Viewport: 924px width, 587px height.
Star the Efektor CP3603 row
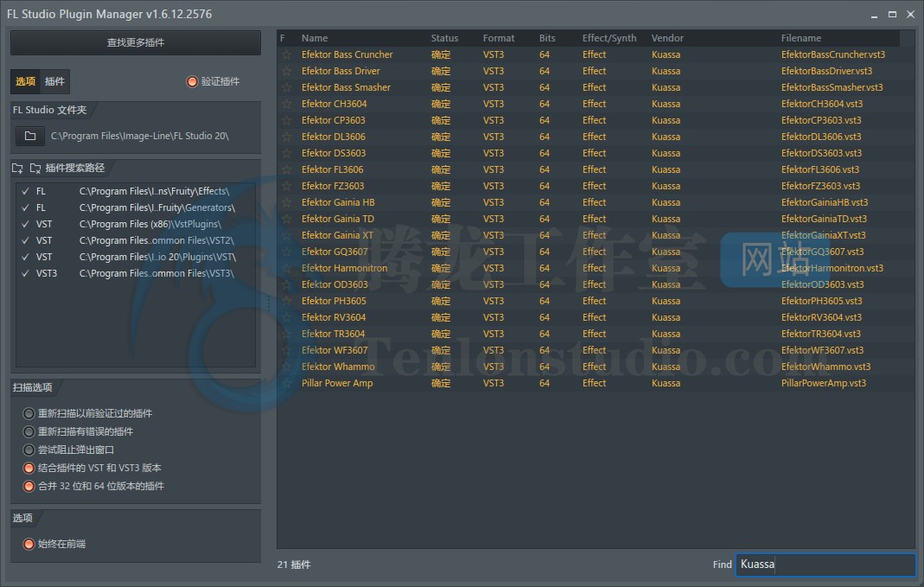tap(286, 121)
